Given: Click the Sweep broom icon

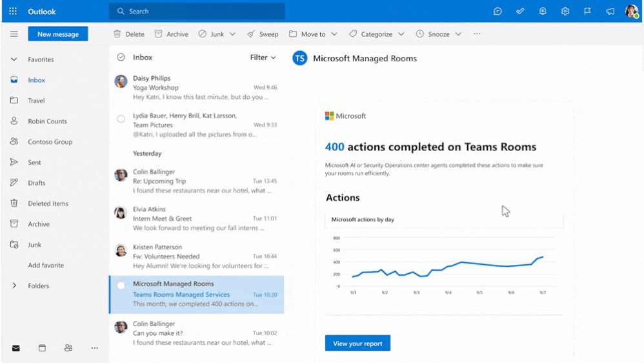Looking at the screenshot, I should [x=250, y=34].
